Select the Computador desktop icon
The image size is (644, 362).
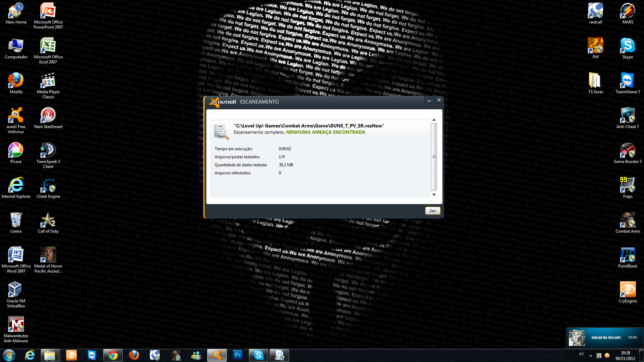(16, 48)
